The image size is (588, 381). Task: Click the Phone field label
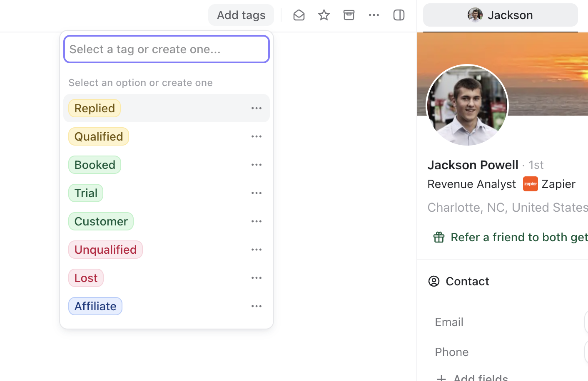pos(452,352)
